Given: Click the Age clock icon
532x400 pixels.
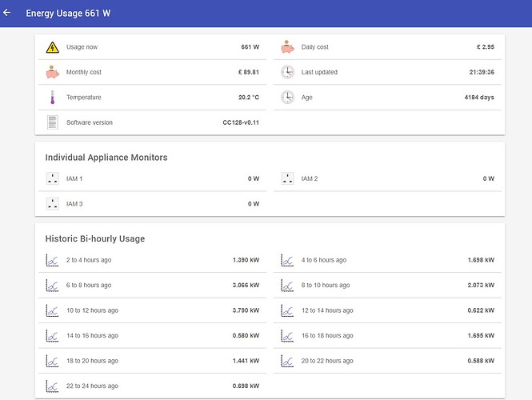Looking at the screenshot, I should coord(287,98).
